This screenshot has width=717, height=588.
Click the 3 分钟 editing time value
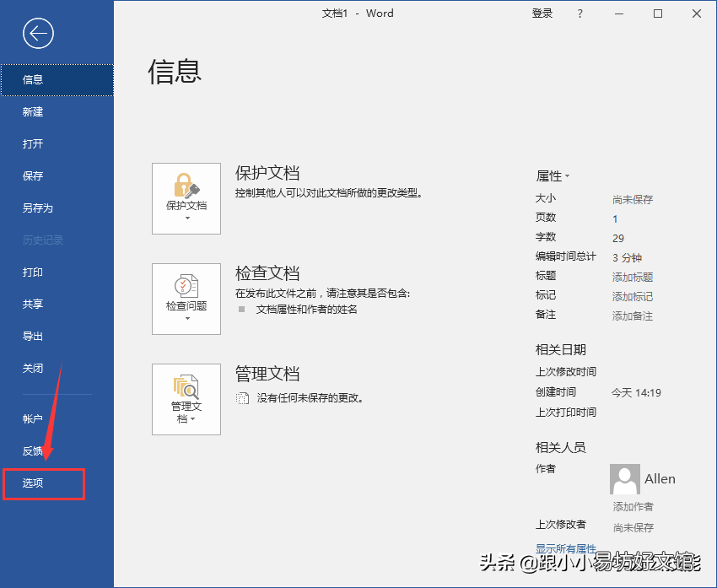tap(627, 258)
